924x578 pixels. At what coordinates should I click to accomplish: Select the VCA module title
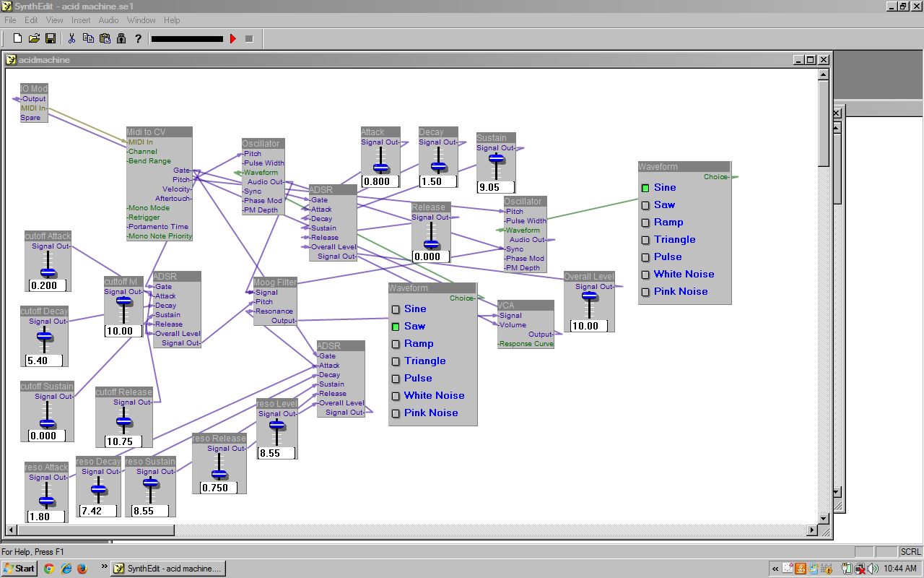(x=526, y=306)
